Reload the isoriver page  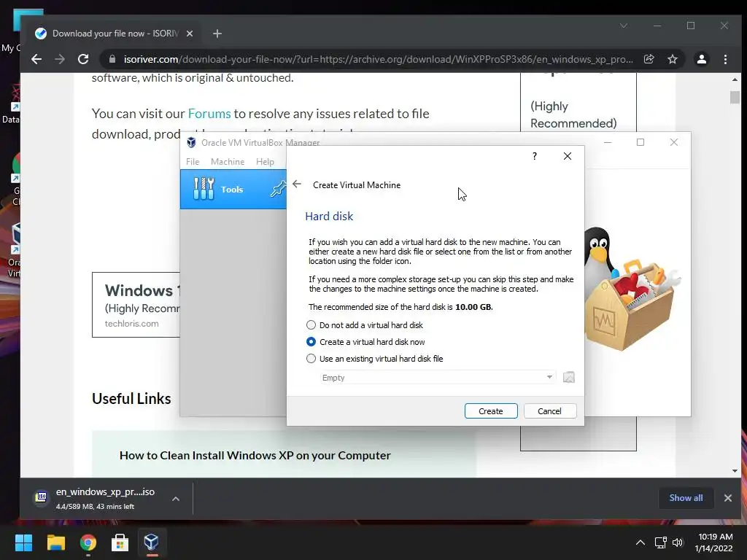pos(83,59)
